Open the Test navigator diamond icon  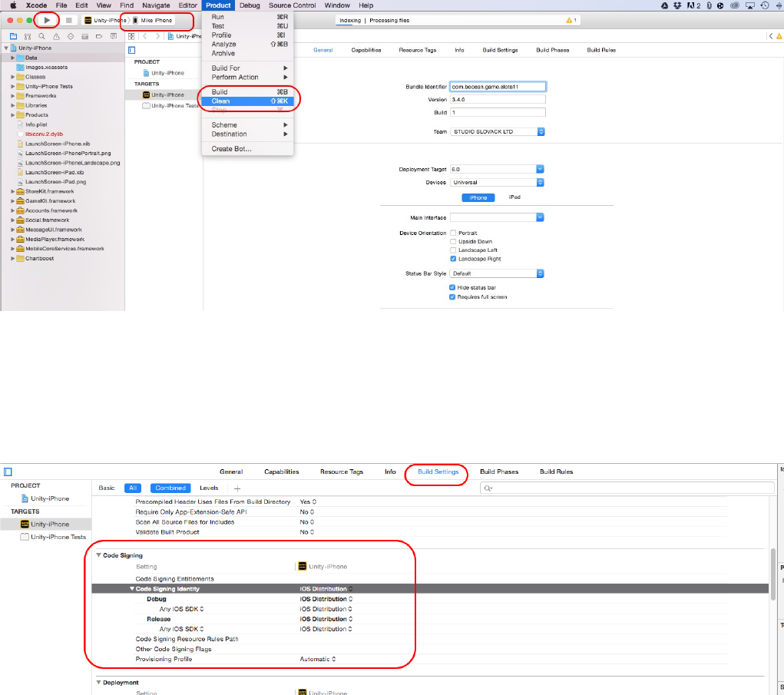[71, 36]
